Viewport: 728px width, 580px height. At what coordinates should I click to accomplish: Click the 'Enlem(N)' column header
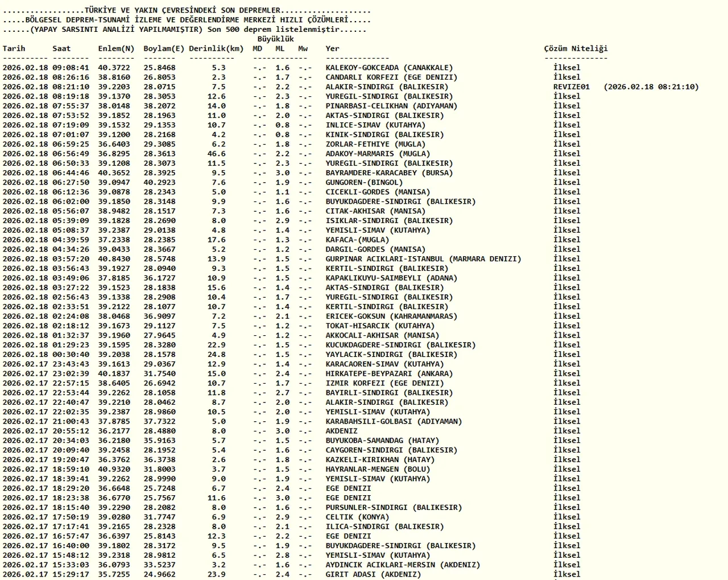(116, 48)
